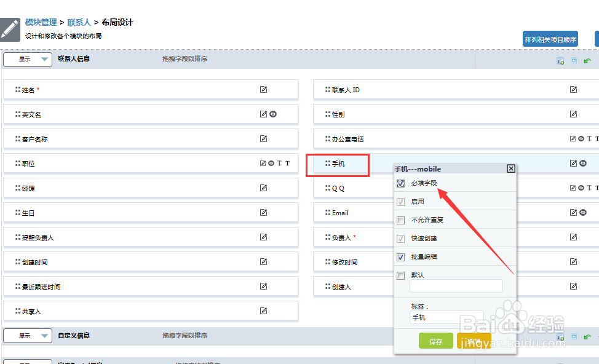Open edit properties for 职位 field

[x=263, y=163]
